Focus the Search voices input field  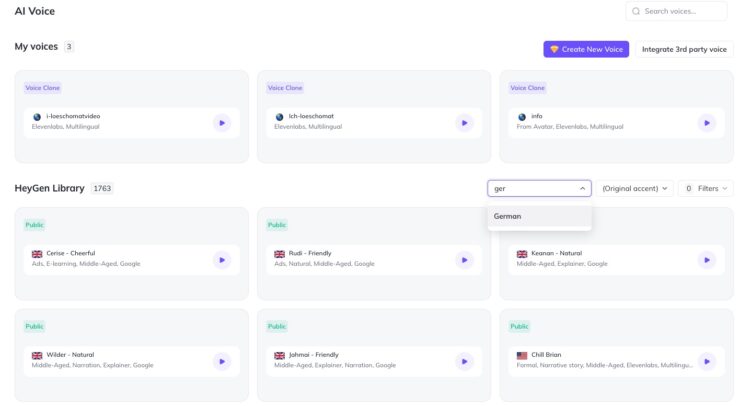click(x=684, y=11)
